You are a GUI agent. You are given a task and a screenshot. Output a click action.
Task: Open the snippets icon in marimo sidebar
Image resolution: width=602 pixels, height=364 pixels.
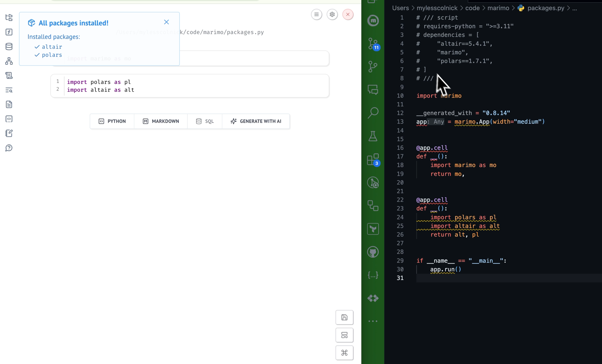tap(9, 119)
